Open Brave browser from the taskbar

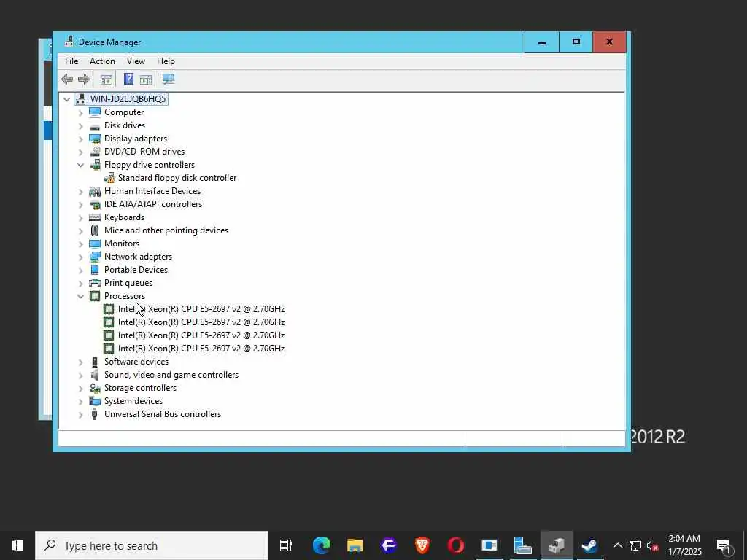tap(422, 545)
